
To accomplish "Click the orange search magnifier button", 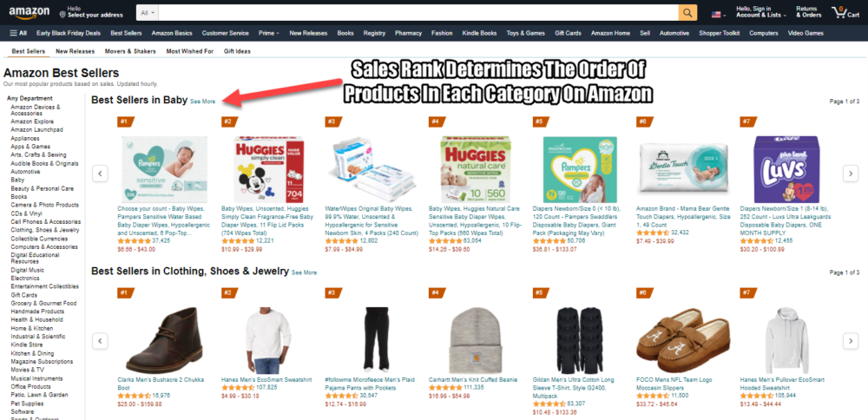I will [x=687, y=12].
